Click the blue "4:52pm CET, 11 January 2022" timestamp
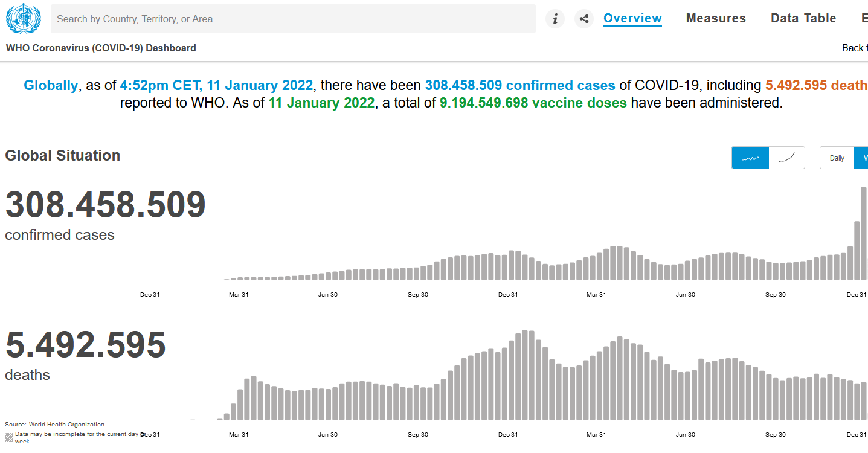868x453 pixels. (216, 85)
